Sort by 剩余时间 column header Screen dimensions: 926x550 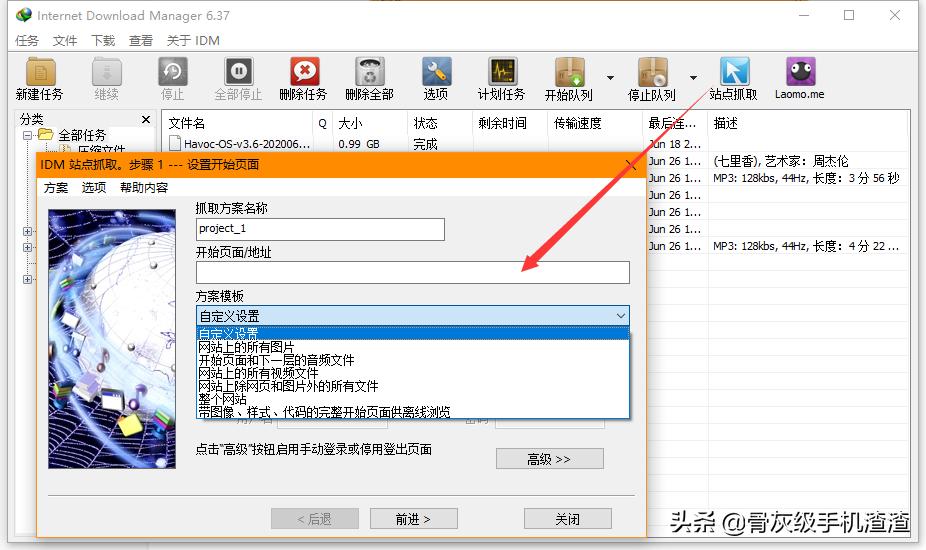pos(510,123)
